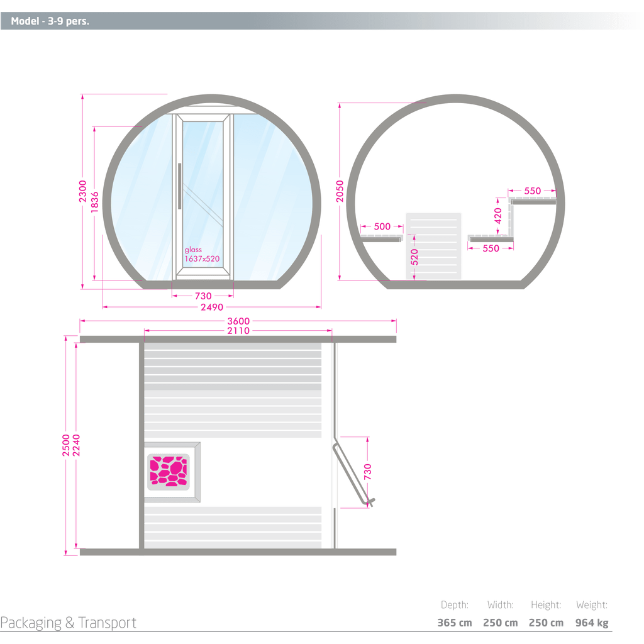Viewport: 644px width, 644px height.
Task: Click the 'glass 1637x520' label
Action: point(201,254)
